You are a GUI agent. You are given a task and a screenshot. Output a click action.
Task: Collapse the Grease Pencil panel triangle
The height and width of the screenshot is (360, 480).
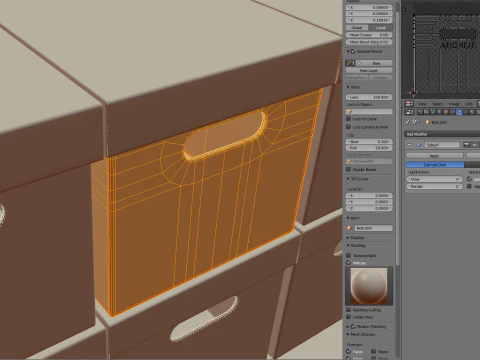pos(348,52)
